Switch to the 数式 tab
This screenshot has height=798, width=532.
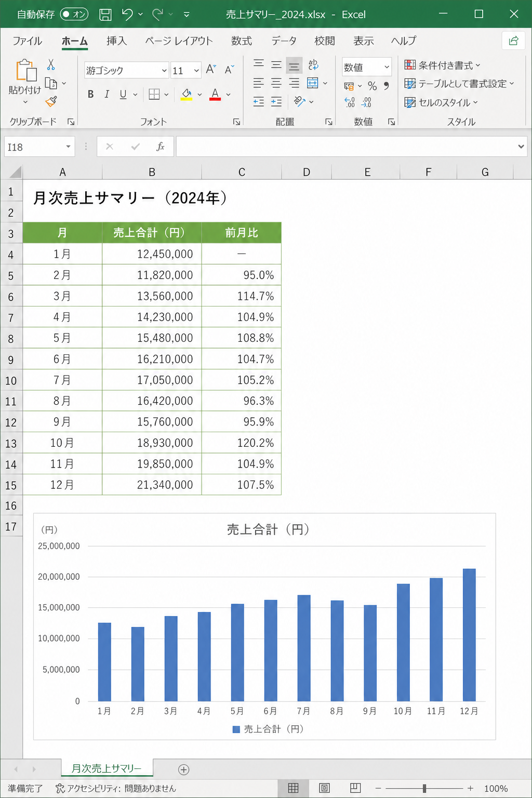pyautogui.click(x=242, y=41)
